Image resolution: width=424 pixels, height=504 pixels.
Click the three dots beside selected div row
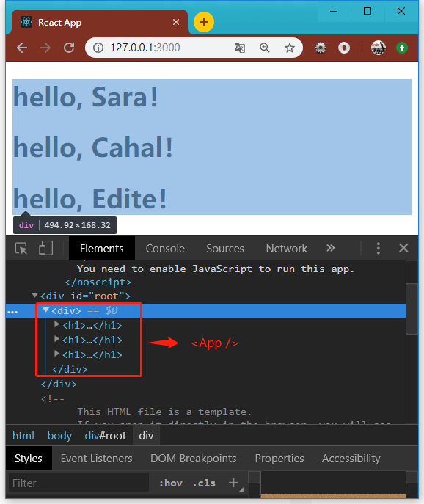[12, 312]
